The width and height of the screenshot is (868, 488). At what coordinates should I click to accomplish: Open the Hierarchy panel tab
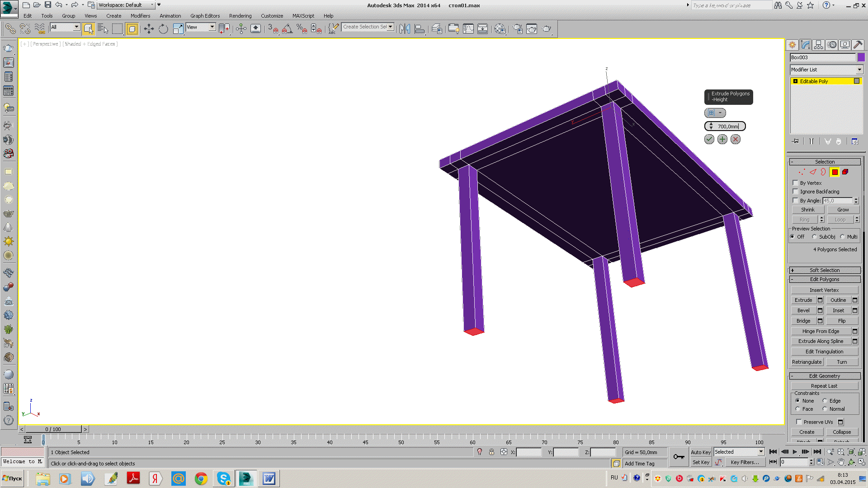coord(818,45)
